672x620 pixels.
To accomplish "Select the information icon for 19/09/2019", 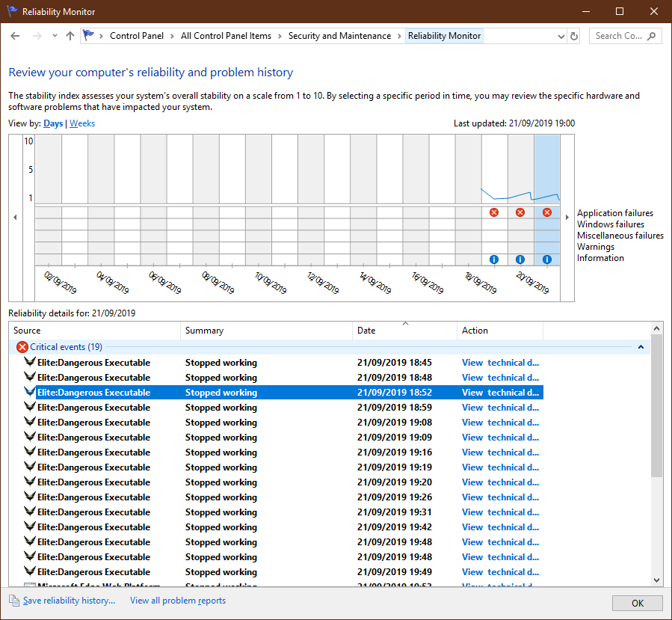I will coord(494,260).
